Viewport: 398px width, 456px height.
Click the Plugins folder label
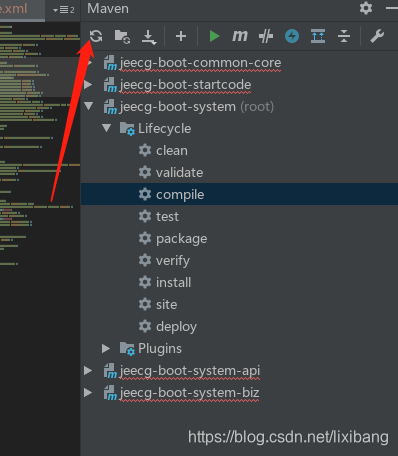(160, 349)
